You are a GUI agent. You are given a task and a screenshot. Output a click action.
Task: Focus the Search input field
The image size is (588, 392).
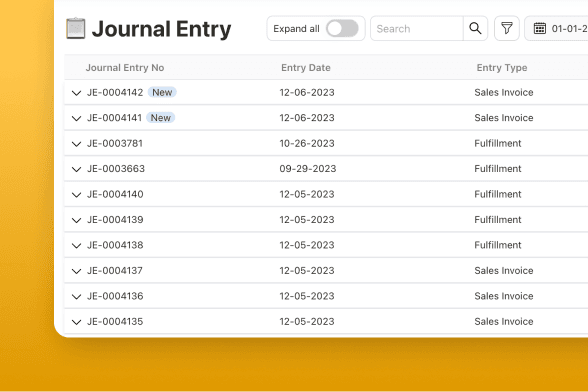tap(417, 29)
